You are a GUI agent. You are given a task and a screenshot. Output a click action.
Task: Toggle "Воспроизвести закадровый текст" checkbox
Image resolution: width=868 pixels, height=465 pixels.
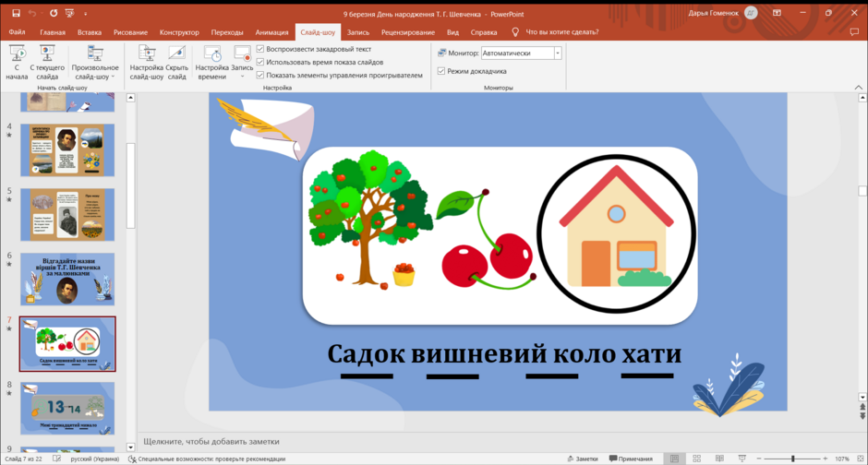[260, 49]
